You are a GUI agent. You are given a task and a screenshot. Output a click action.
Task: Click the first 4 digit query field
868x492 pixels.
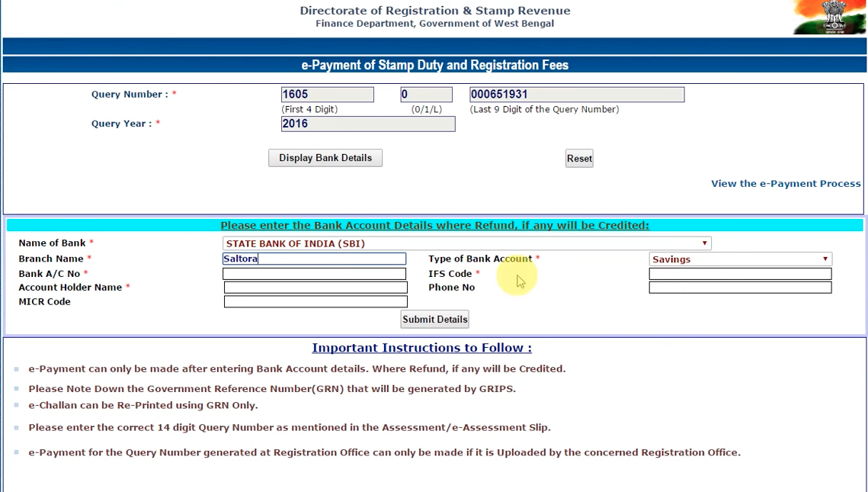pyautogui.click(x=327, y=94)
